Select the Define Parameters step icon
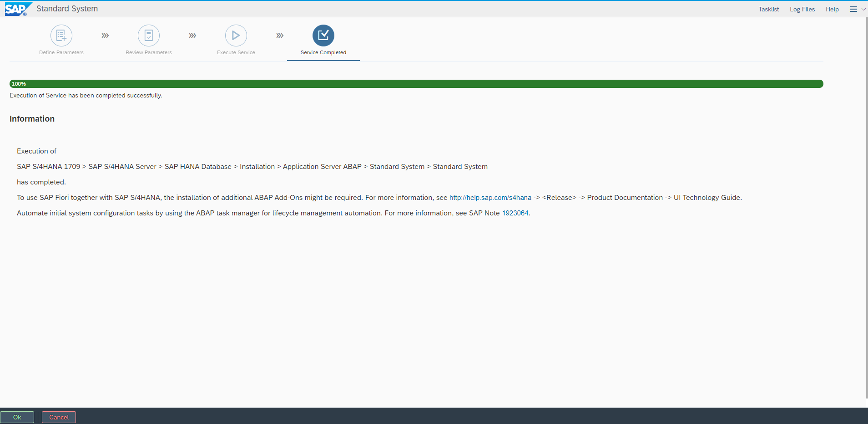The width and height of the screenshot is (868, 424). tap(61, 36)
